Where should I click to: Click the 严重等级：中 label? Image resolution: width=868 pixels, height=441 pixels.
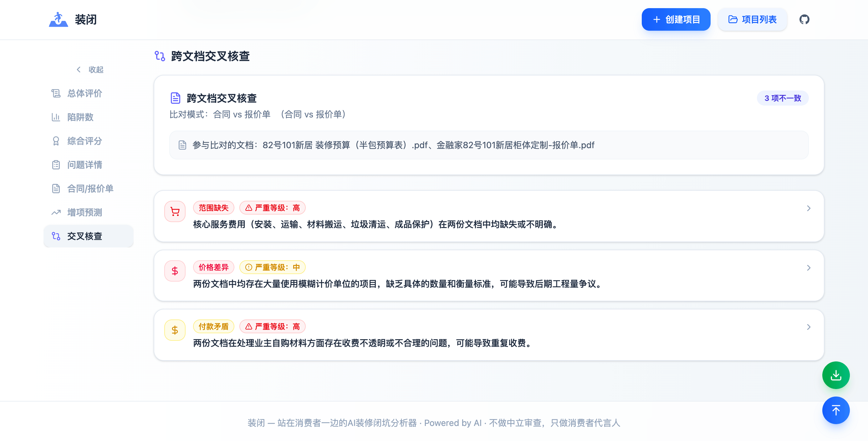pyautogui.click(x=272, y=267)
